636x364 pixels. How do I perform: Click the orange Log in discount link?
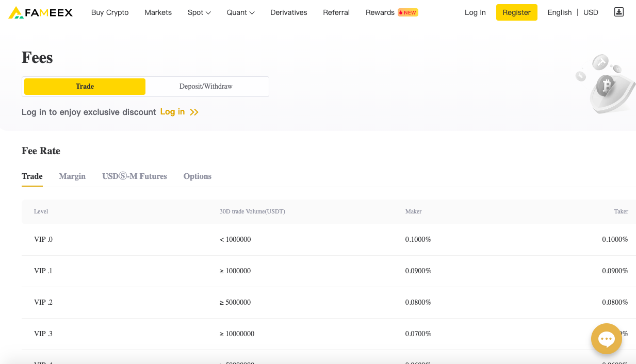[172, 112]
